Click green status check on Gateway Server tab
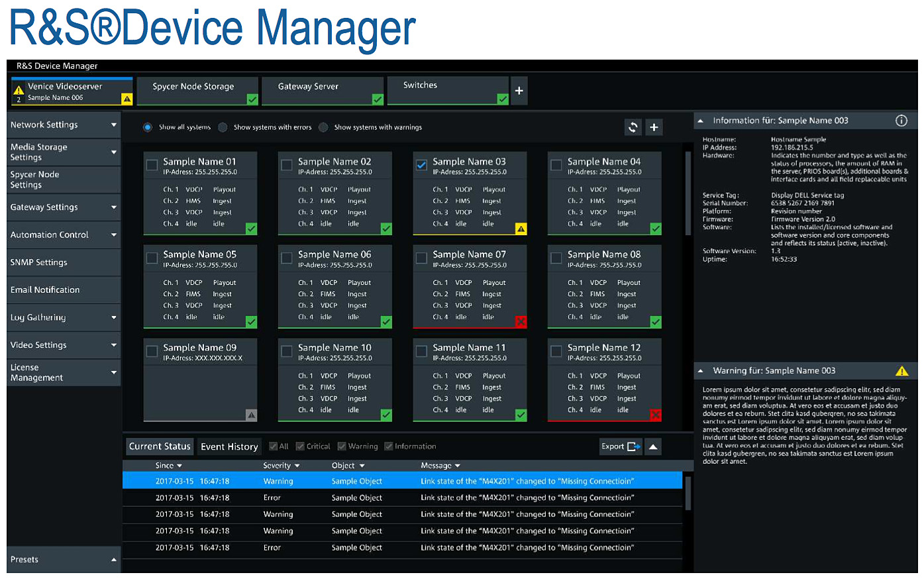Viewport: 924px width, 583px height. (x=378, y=99)
